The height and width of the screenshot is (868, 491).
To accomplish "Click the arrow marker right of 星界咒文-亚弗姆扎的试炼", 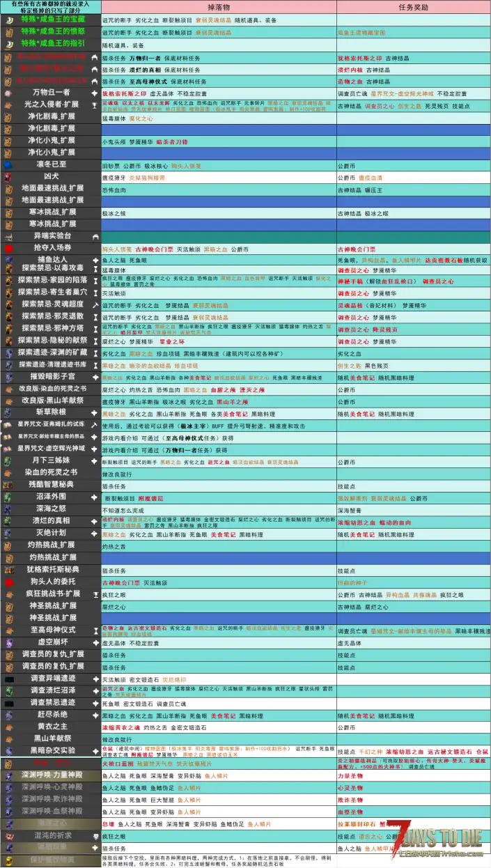I will pos(94,424).
